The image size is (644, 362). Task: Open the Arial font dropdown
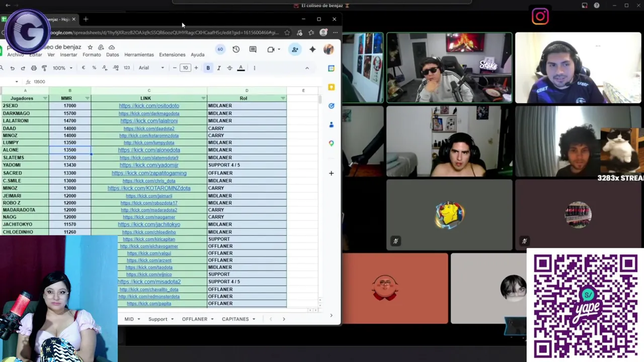pyautogui.click(x=151, y=68)
